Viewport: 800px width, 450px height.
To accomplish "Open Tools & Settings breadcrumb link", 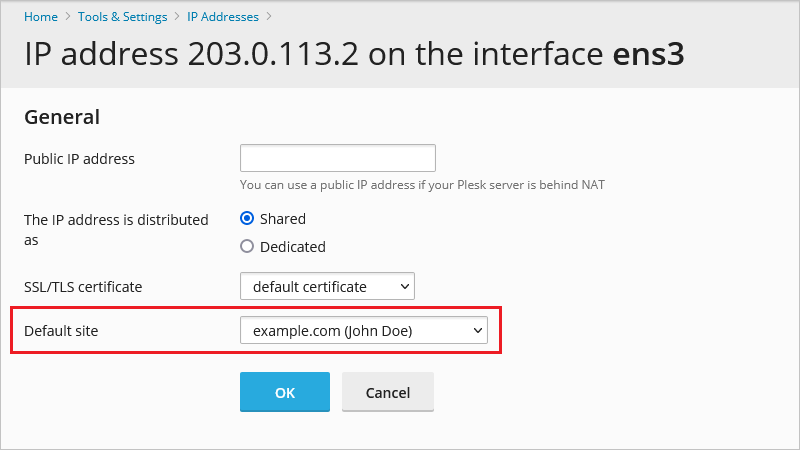I will point(122,17).
